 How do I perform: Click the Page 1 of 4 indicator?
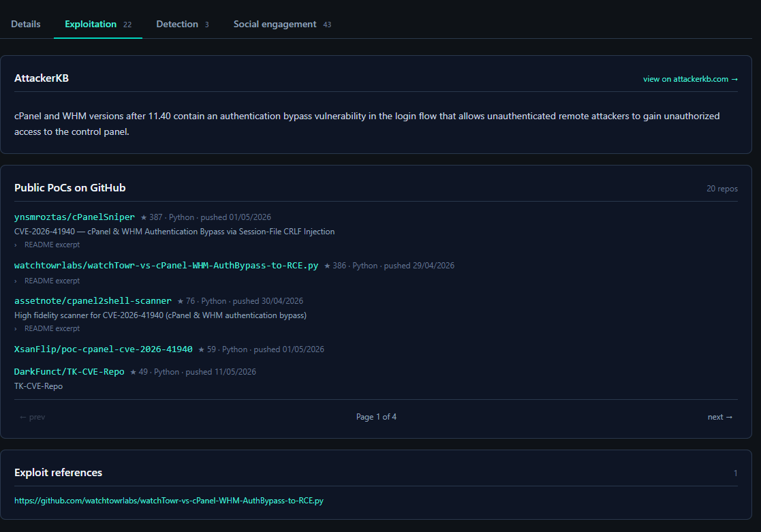point(376,417)
